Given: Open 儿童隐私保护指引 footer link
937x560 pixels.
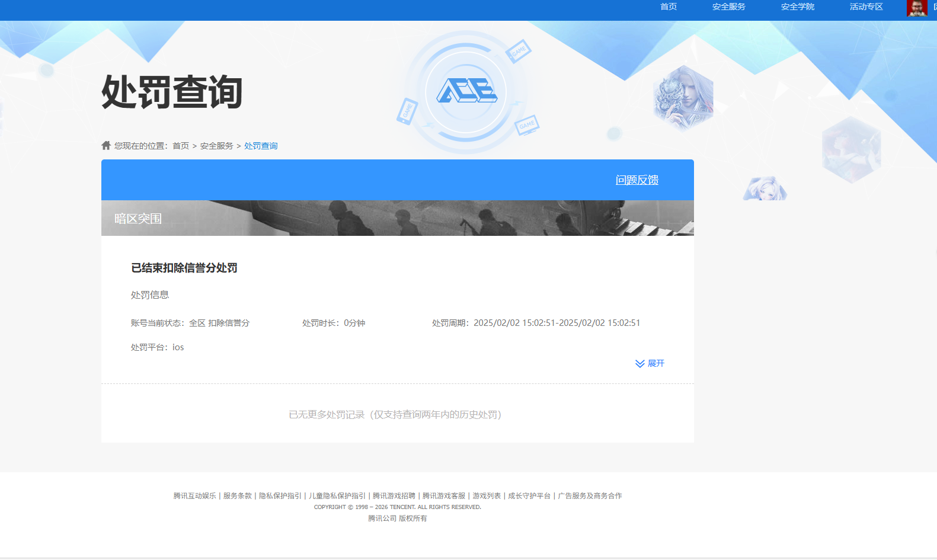Looking at the screenshot, I should click(337, 496).
